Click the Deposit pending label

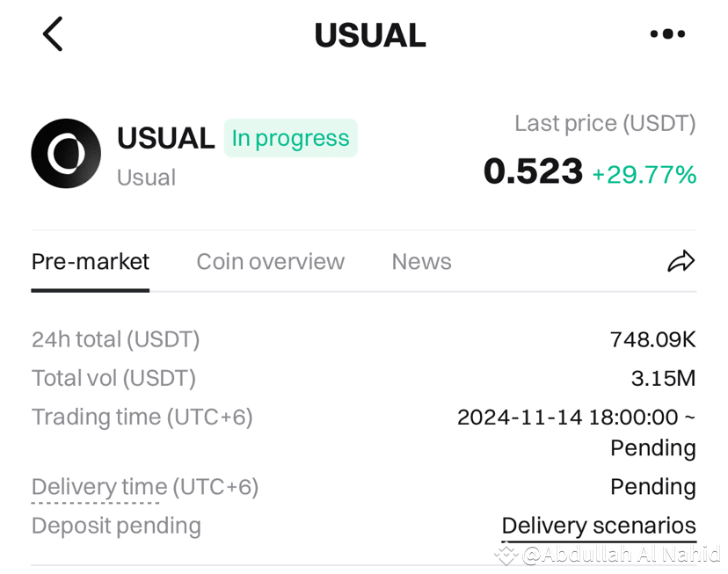click(x=115, y=525)
